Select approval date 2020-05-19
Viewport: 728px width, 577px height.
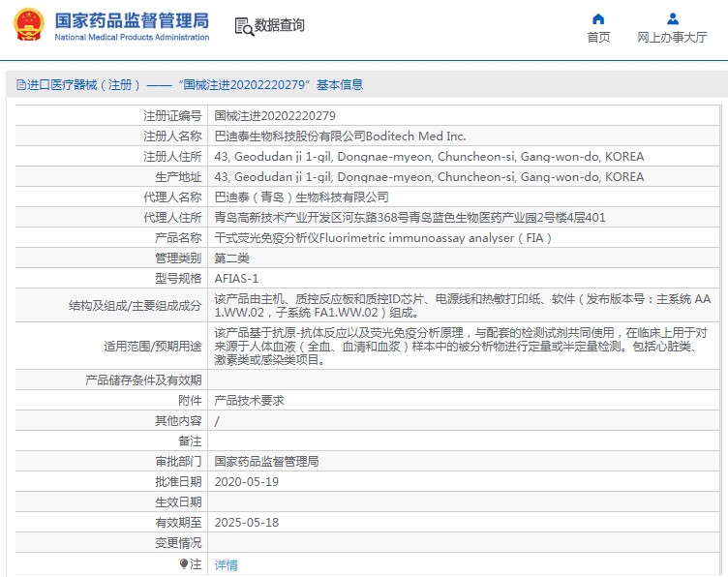pyautogui.click(x=247, y=482)
